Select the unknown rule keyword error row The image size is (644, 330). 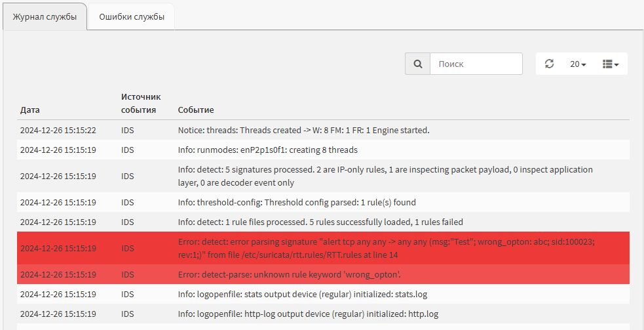click(x=323, y=274)
